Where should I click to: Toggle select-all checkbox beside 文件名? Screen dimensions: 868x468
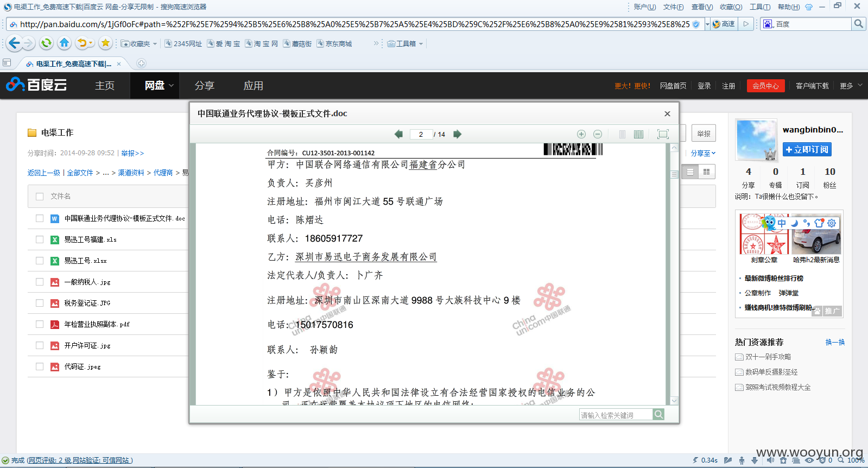point(40,197)
